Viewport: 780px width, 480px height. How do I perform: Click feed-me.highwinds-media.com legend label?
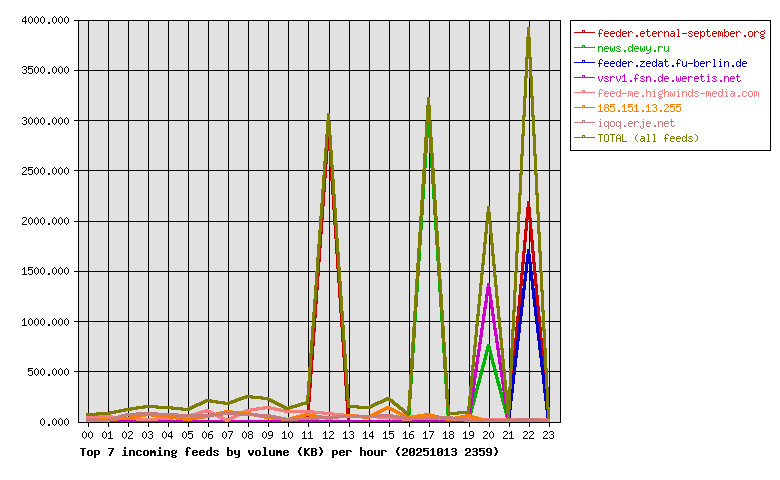coord(678,93)
